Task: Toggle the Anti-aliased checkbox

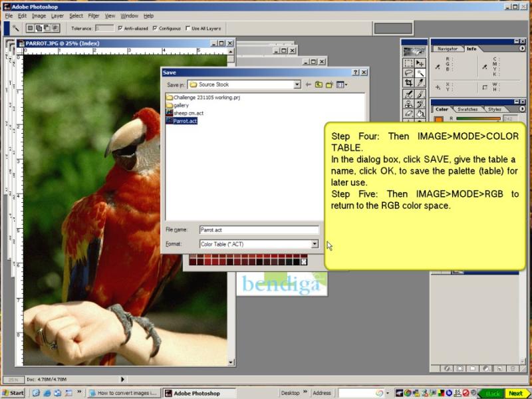Action: (x=120, y=28)
